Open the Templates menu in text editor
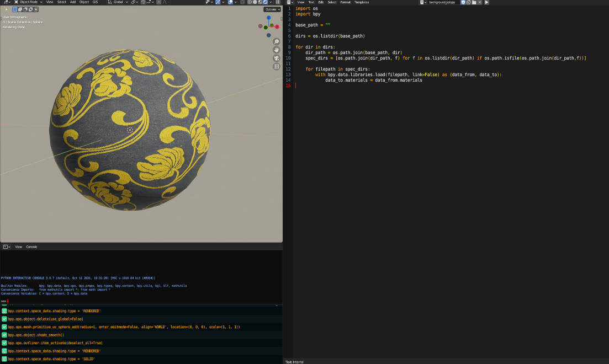The image size is (609, 364). tap(362, 2)
